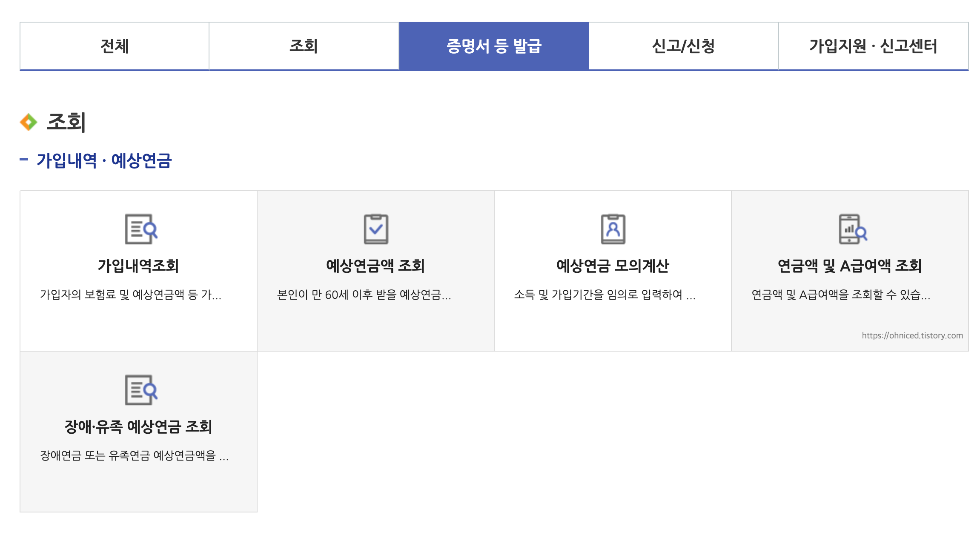Click the 예상연금 모의계산 person clipboard icon
This screenshot has width=980, height=538.
(613, 229)
